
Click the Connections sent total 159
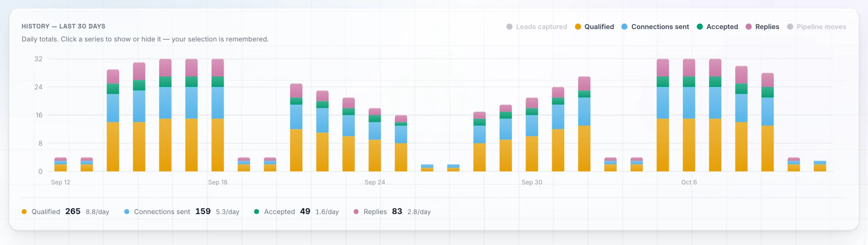(x=203, y=211)
